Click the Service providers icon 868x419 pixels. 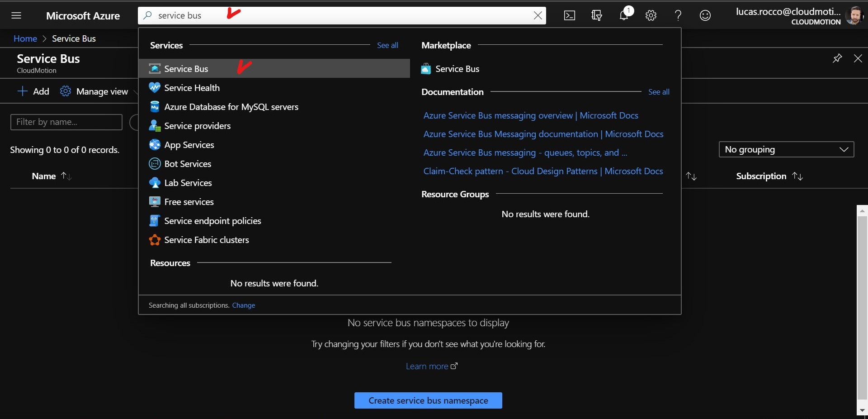[155, 126]
